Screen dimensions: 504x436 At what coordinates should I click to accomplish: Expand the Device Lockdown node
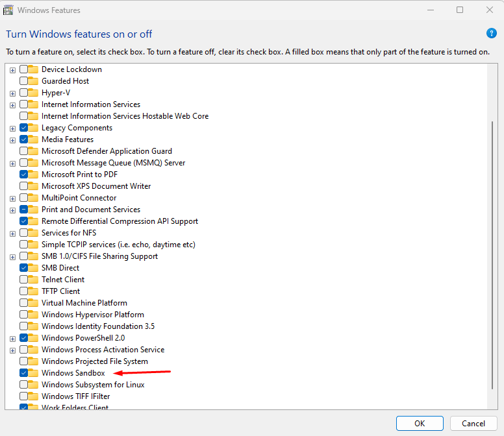(x=12, y=70)
